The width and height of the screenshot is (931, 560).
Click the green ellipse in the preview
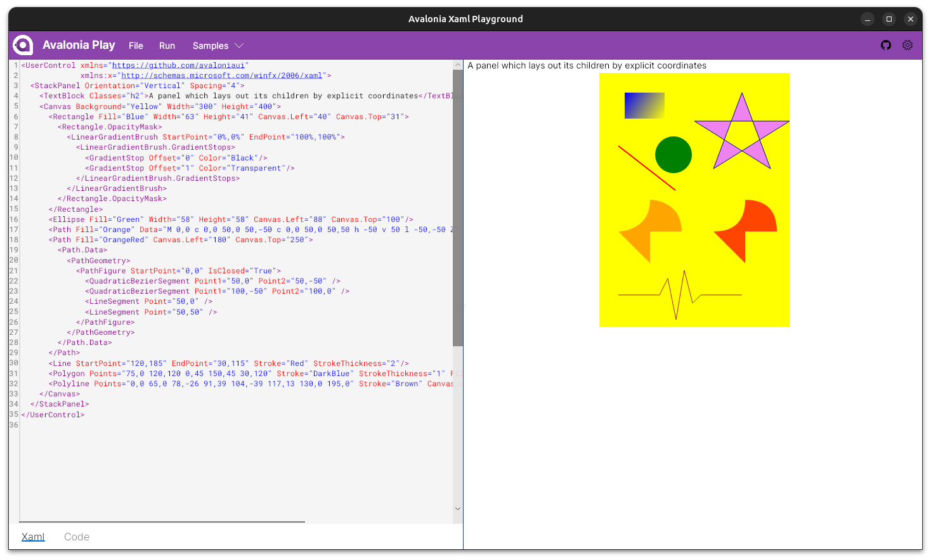(x=674, y=155)
